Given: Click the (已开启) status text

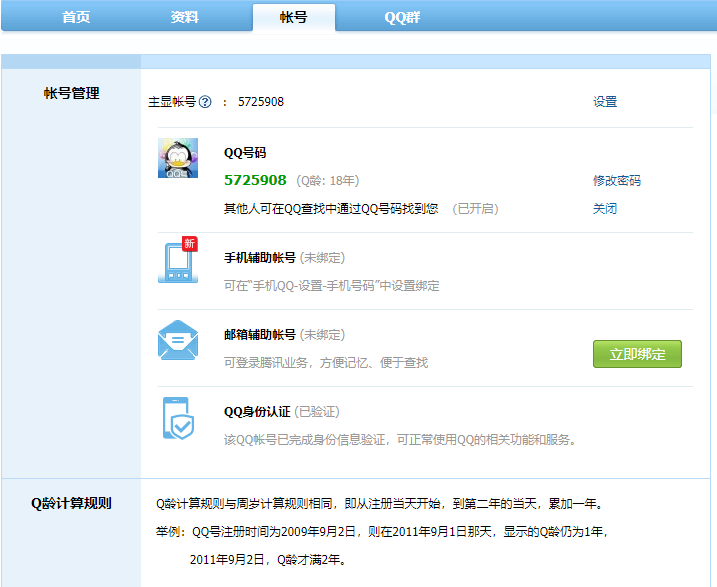Looking at the screenshot, I should pos(475,208).
